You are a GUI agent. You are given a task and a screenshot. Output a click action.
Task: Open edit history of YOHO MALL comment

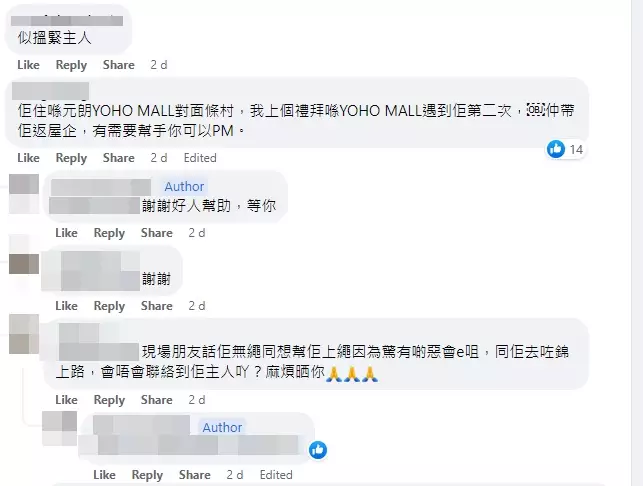[200, 158]
